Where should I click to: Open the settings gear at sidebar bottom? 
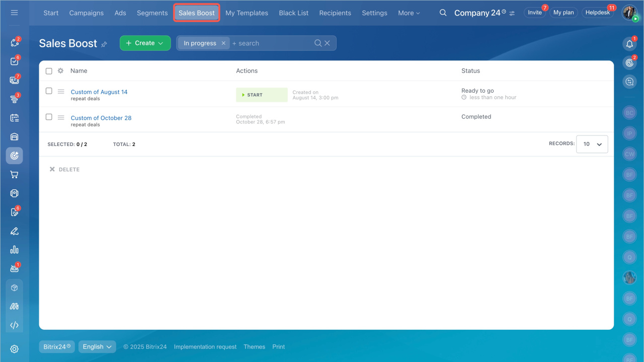tap(14, 349)
